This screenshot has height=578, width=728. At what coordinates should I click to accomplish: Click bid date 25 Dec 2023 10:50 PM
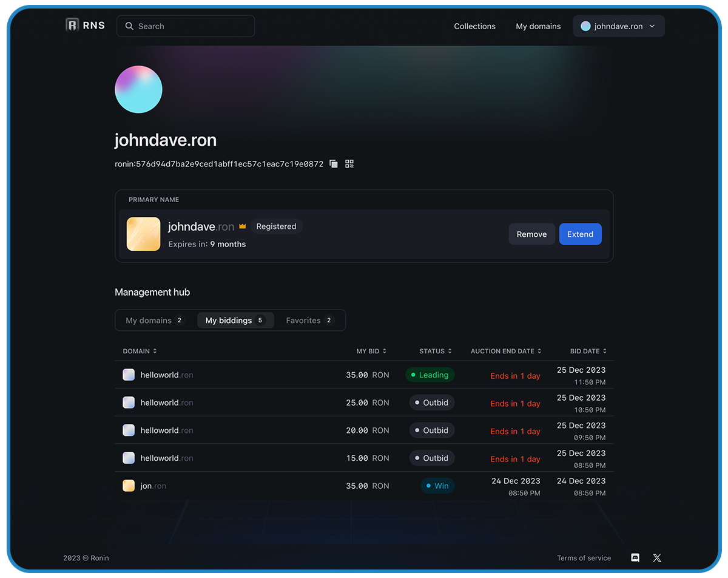point(581,404)
